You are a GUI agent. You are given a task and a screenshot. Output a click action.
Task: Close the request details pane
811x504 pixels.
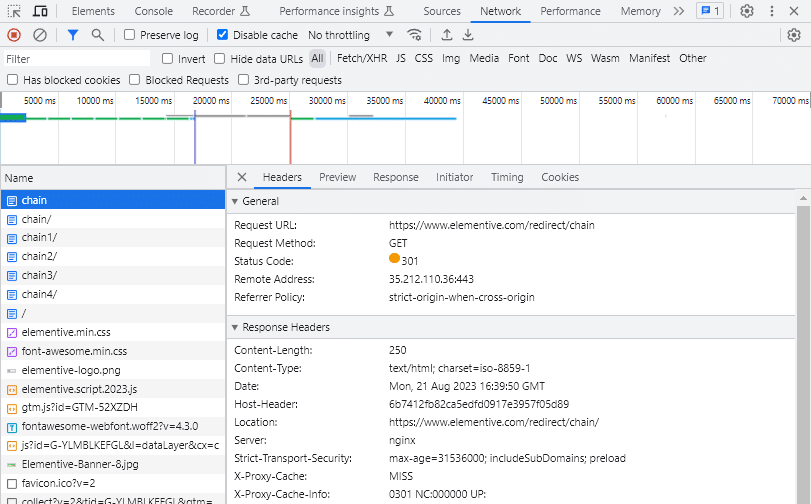(242, 177)
